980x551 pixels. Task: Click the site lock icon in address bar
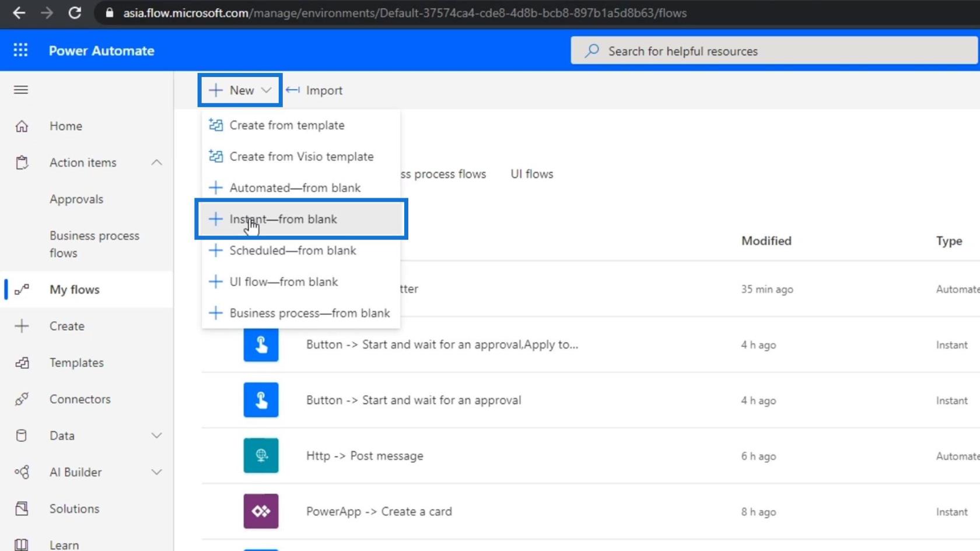(109, 13)
